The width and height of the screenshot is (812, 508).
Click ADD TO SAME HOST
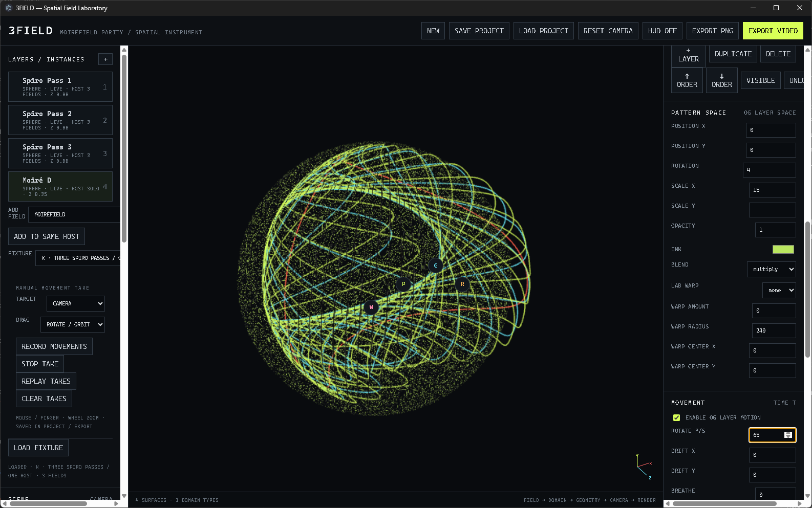point(47,236)
